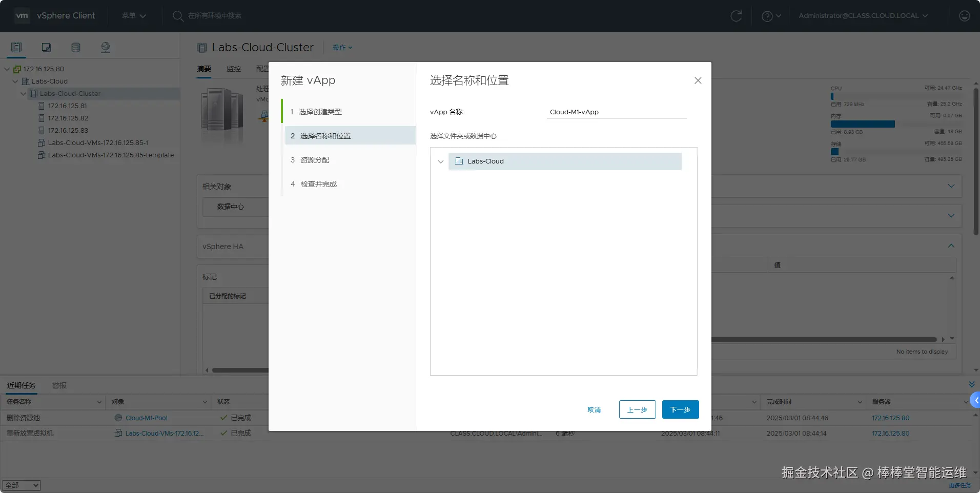This screenshot has width=980, height=493.
Task: Click the global search input field
Action: click(214, 16)
